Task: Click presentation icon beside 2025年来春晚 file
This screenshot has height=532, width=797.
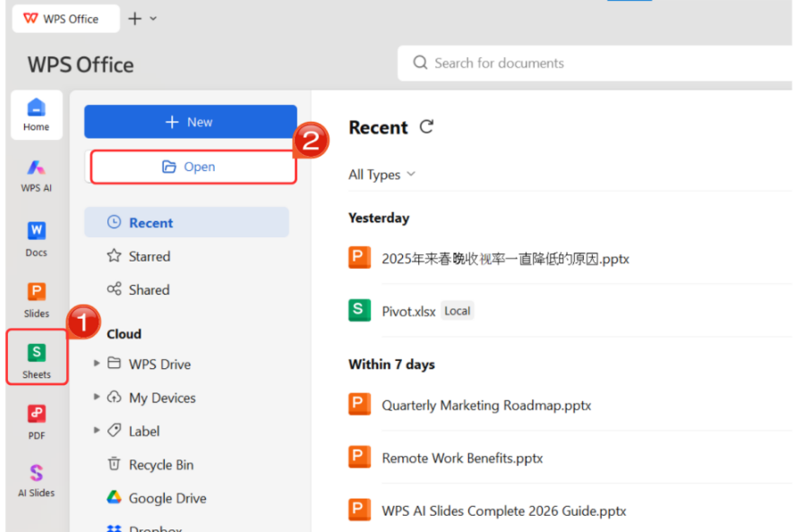Action: pos(359,257)
